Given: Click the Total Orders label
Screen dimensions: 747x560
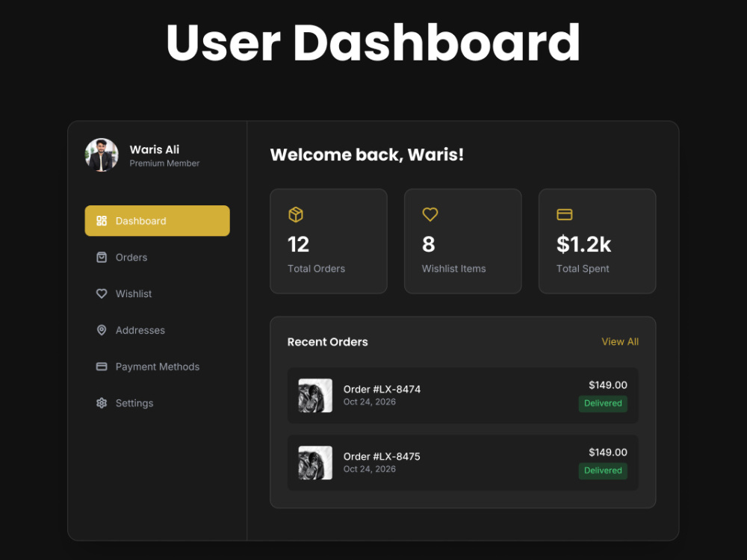Looking at the screenshot, I should click(x=316, y=269).
